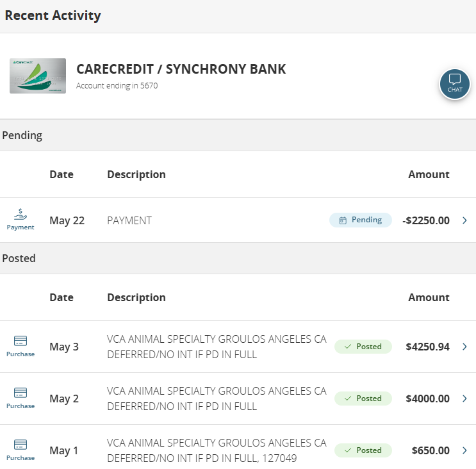Click the Pending section header
This screenshot has width=476, height=469.
(238, 135)
